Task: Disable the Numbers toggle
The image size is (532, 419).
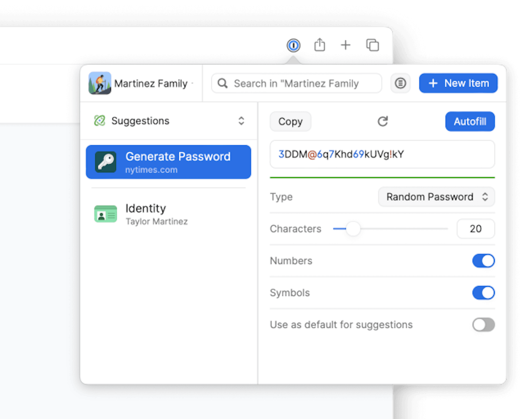Action: tap(483, 261)
